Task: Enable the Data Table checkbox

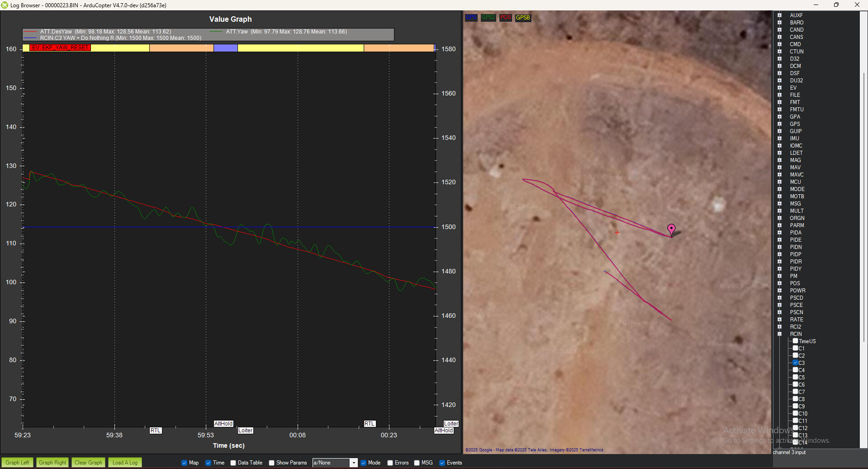Action: 233,463
